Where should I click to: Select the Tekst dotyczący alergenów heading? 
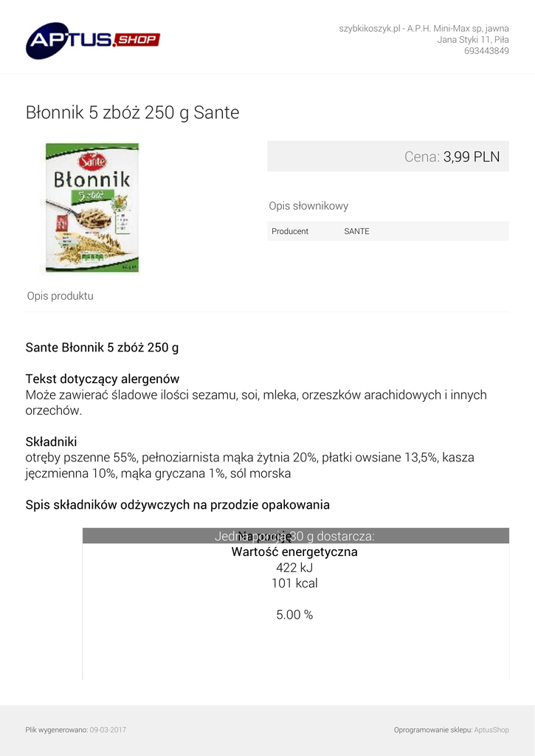coord(103,379)
